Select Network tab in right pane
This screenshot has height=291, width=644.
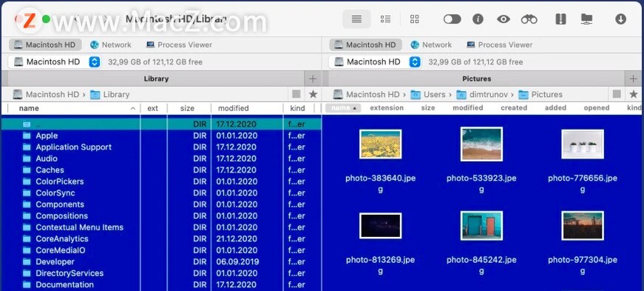[x=431, y=45]
